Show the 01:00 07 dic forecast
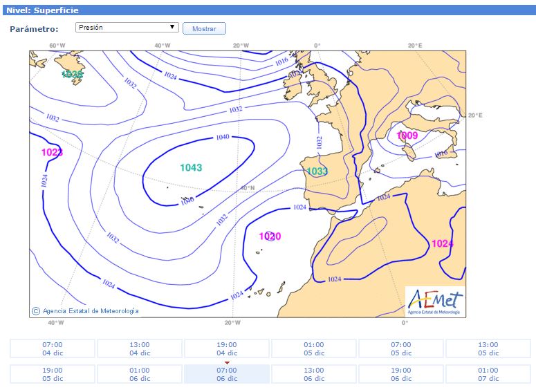This screenshot has height=392, width=536. point(488,374)
